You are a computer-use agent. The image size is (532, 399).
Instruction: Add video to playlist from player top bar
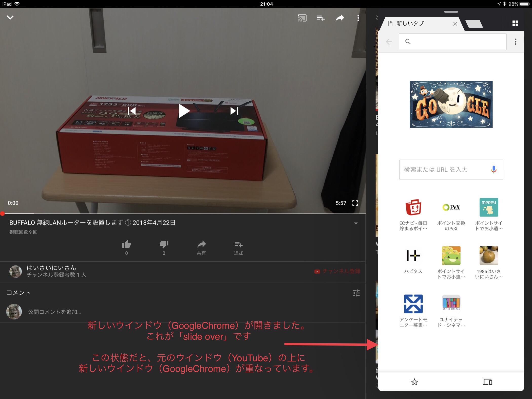(321, 18)
